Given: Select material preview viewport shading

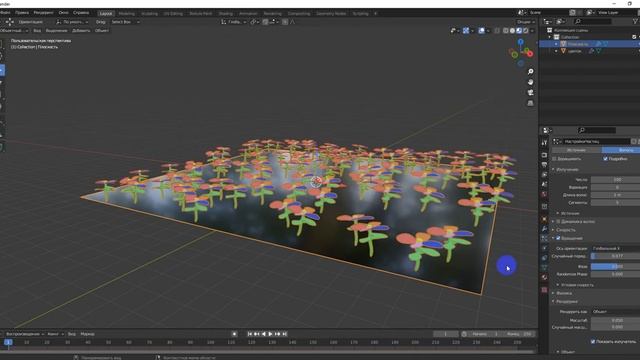Looking at the screenshot, I should [519, 31].
